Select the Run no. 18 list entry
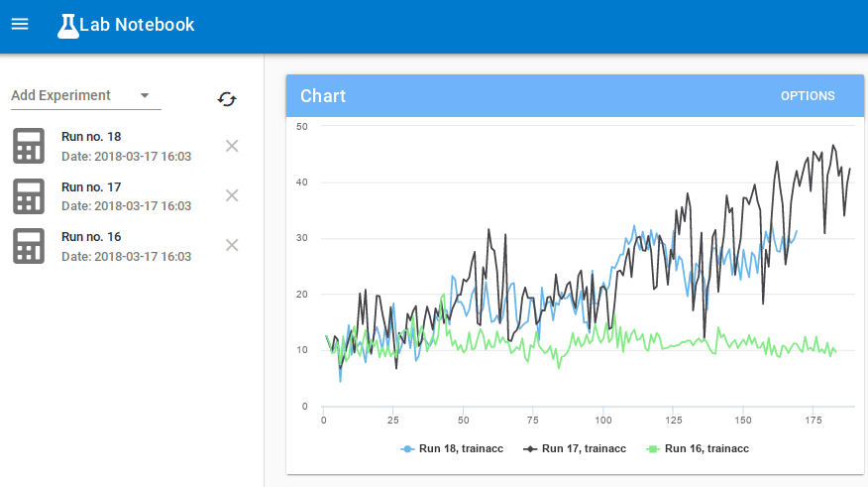The image size is (868, 487). [x=126, y=146]
